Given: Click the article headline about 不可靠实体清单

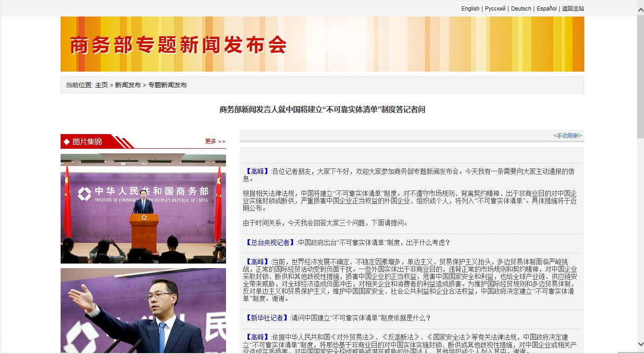Looking at the screenshot, I should (322, 110).
